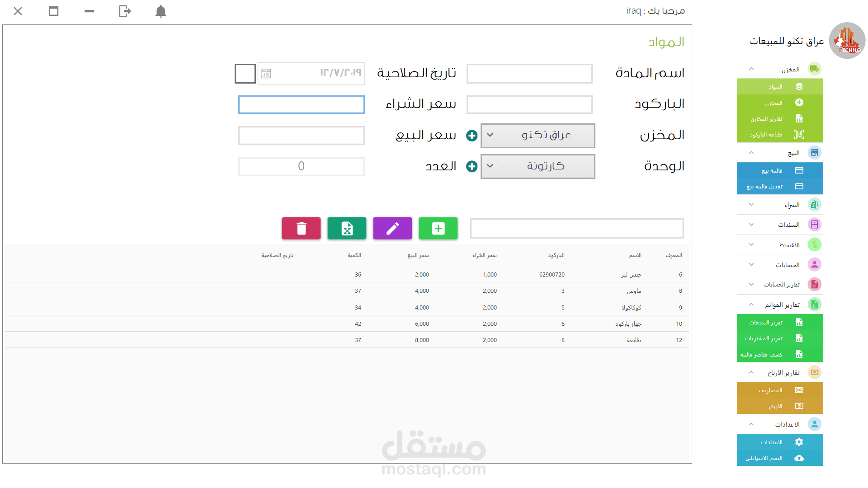Click plus icon beside warehouse dropdown
Viewport: 868px width, 488px height.
(x=472, y=136)
